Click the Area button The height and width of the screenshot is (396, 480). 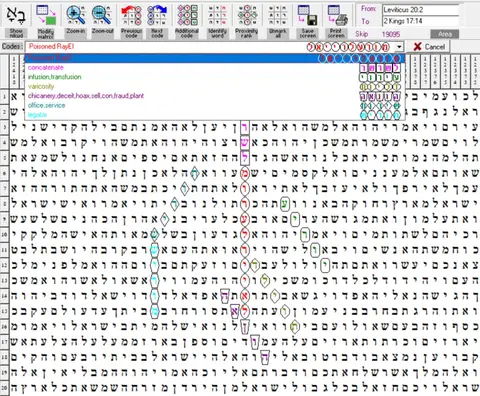pos(444,34)
